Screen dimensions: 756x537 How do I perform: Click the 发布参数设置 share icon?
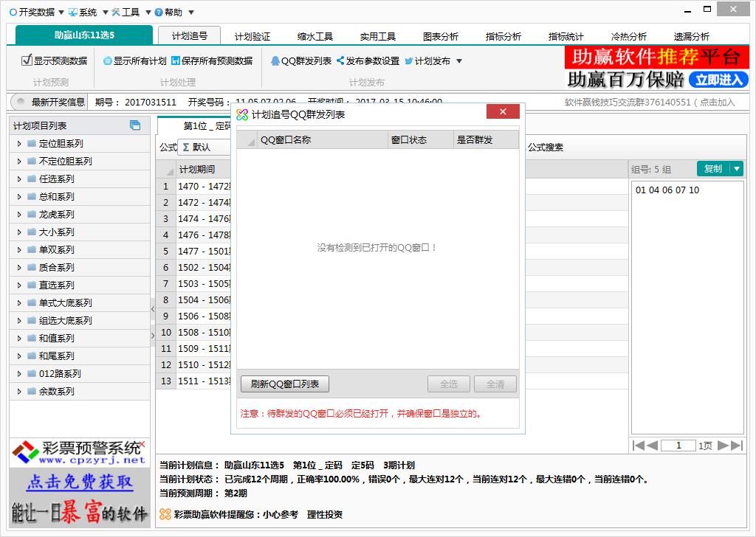340,61
